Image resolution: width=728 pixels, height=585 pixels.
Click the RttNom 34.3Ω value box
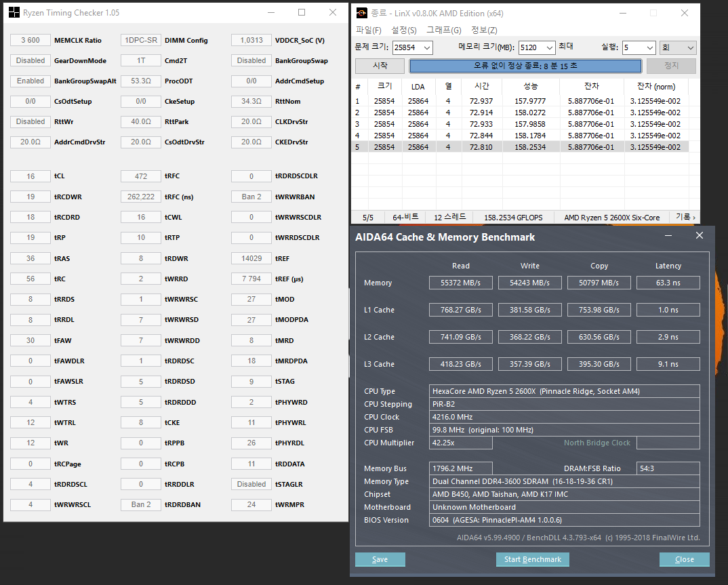pos(251,101)
